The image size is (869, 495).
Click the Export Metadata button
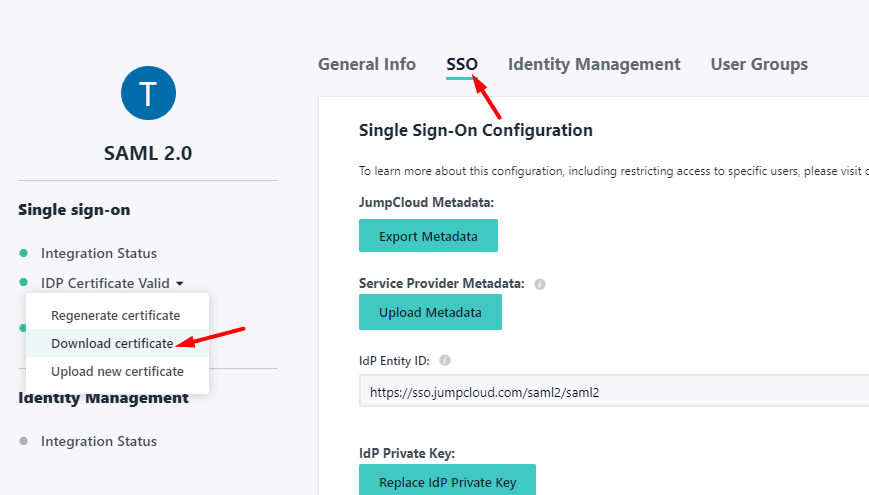(x=428, y=236)
